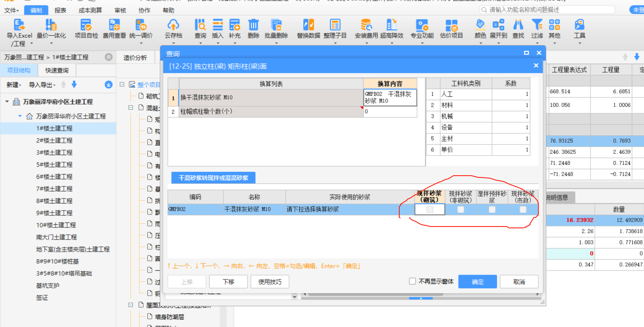
Task: Toggle 现拌砂浆（非砌筑）checkbox for GMPB02
Action: click(461, 210)
